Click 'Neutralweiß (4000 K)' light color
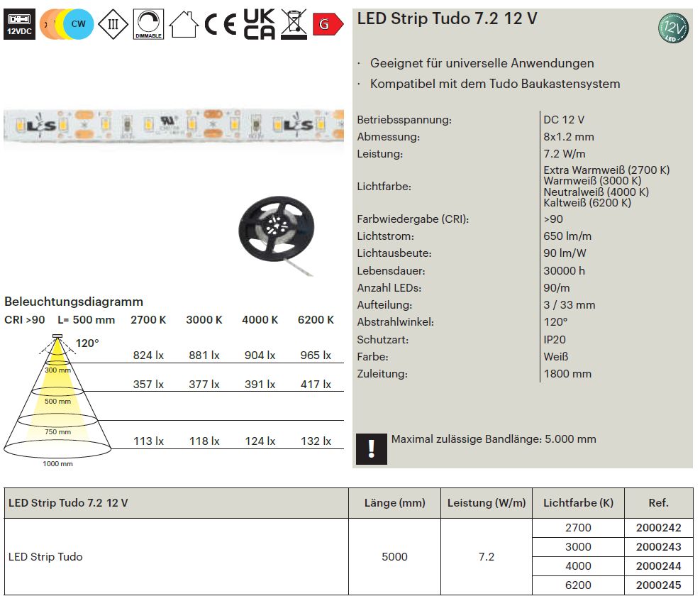Image resolution: width=700 pixels, height=601 pixels. [596, 192]
